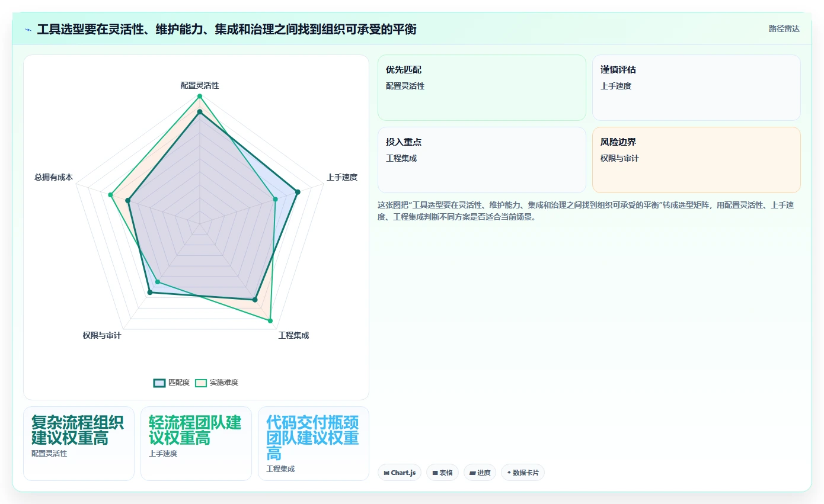The image size is (824, 504).
Task: Click the 实施难度 data point at 工程集成
Action: click(x=270, y=321)
